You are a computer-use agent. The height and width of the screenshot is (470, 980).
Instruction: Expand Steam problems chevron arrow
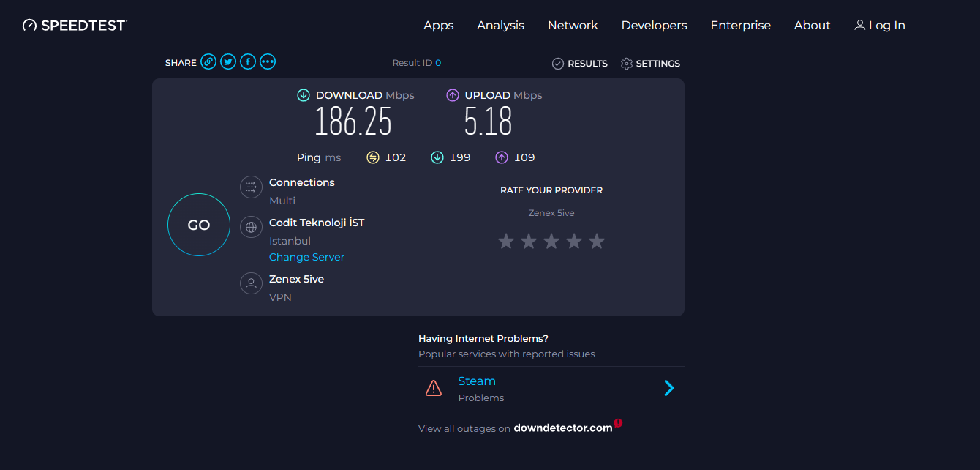click(x=668, y=388)
